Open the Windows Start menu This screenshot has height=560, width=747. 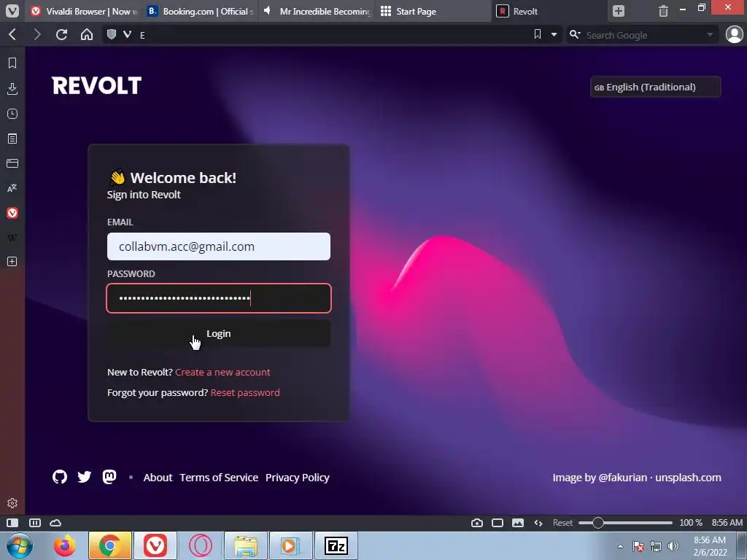[20, 545]
